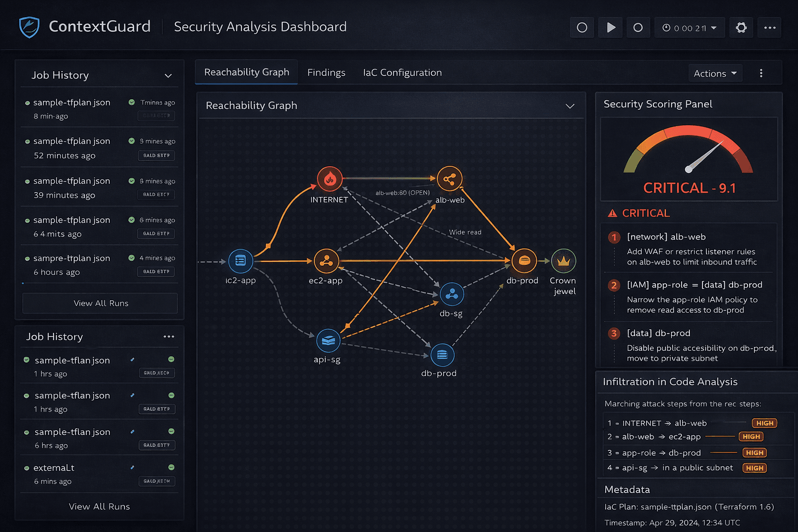Open the IaC Configuration tab
Screen dimensions: 798x532
[x=402, y=72]
